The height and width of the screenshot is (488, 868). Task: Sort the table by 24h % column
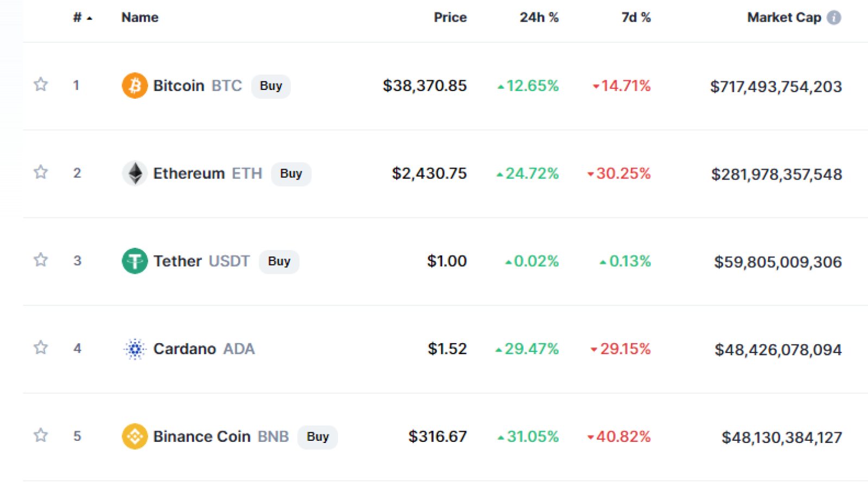tap(539, 17)
